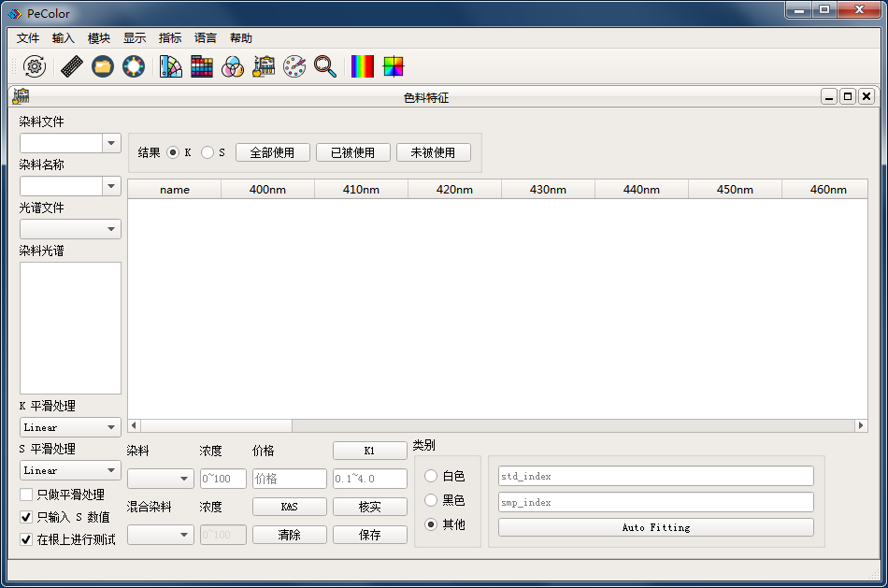888x588 pixels.
Task: Enable the 只做平滑处理 checkbox
Action: (25, 495)
